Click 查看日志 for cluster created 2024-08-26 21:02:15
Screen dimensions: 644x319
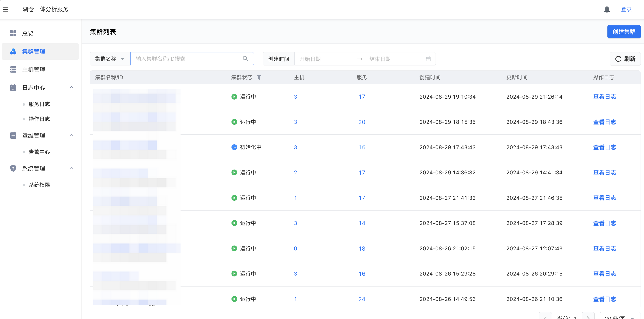(x=604, y=248)
